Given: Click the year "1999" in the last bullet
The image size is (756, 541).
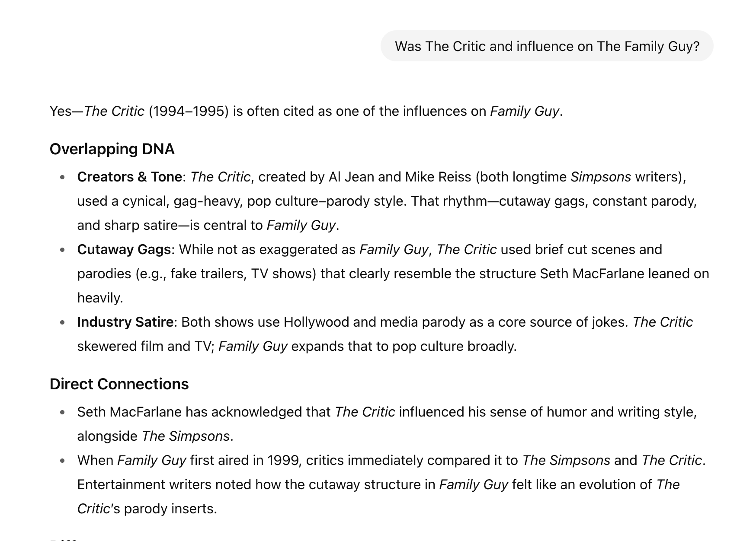Looking at the screenshot, I should point(283,460).
